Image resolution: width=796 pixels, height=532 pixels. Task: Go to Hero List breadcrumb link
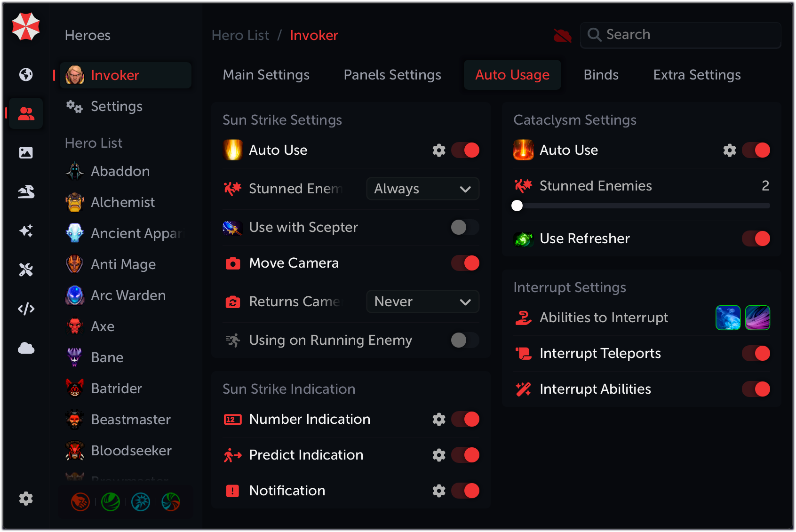click(x=240, y=35)
